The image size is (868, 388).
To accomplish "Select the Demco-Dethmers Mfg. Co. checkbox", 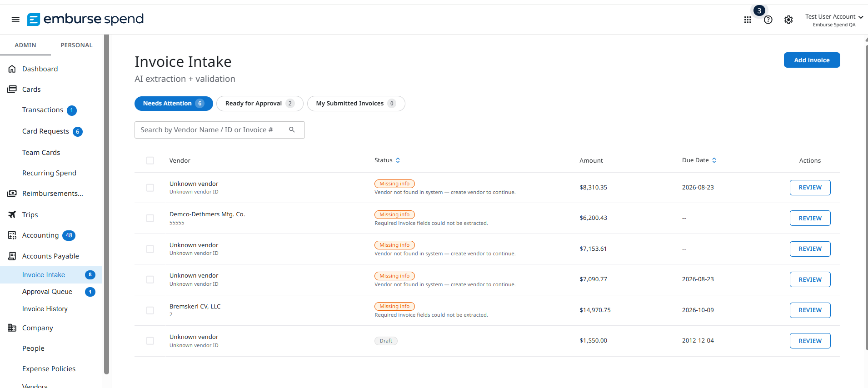I will [x=150, y=218].
